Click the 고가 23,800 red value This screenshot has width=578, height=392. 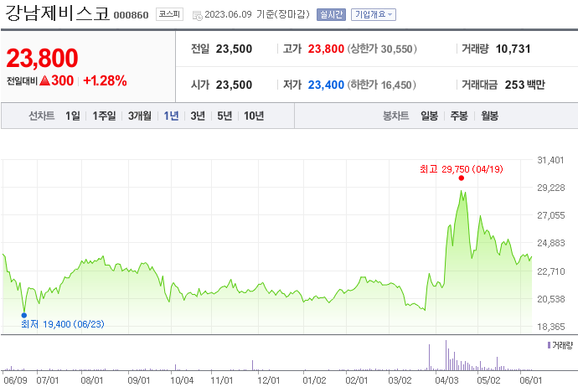pyautogui.click(x=326, y=49)
